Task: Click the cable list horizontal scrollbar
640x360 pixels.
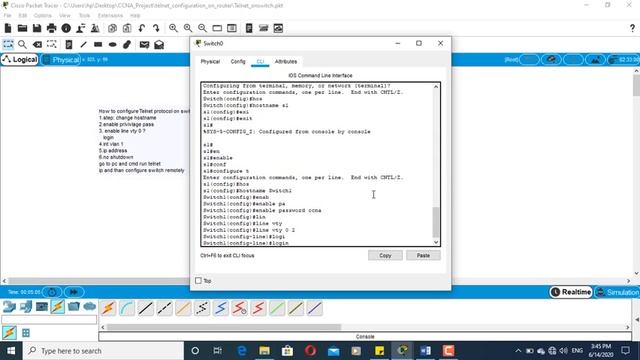Action: 224,327
